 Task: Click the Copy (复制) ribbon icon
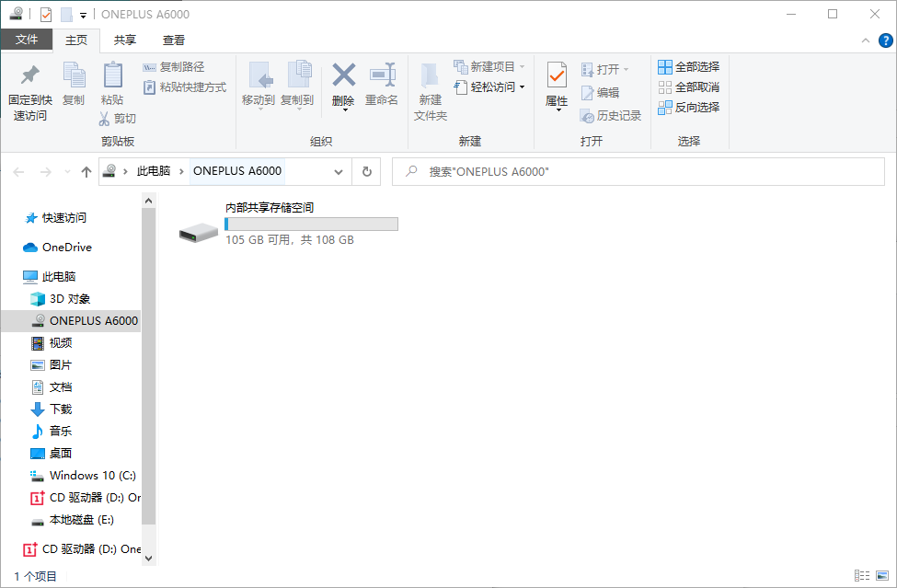[x=74, y=75]
